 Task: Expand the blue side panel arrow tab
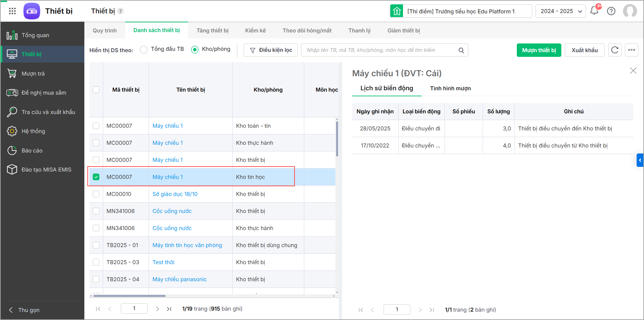click(640, 160)
